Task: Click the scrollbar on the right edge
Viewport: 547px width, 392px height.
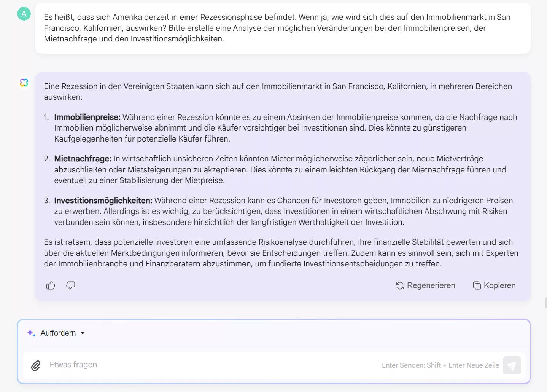Action: pos(545,301)
